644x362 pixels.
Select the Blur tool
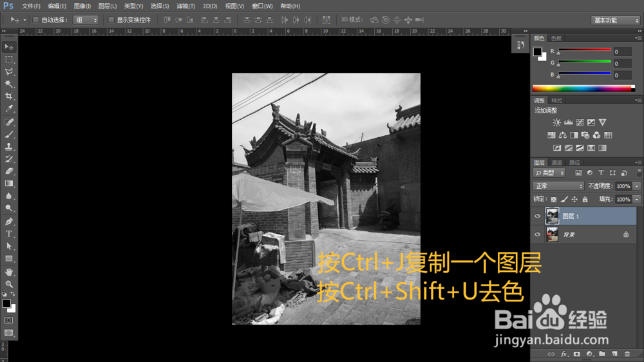pyautogui.click(x=8, y=196)
